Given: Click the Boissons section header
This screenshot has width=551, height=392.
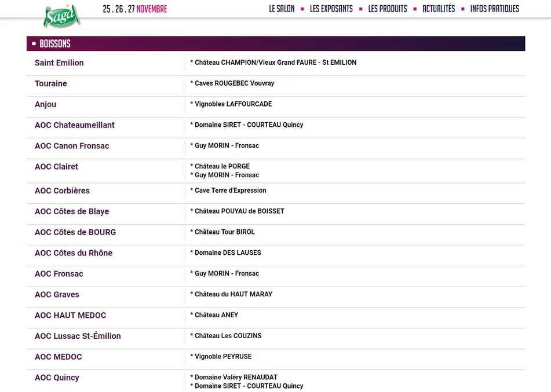Looking at the screenshot, I should [55, 44].
